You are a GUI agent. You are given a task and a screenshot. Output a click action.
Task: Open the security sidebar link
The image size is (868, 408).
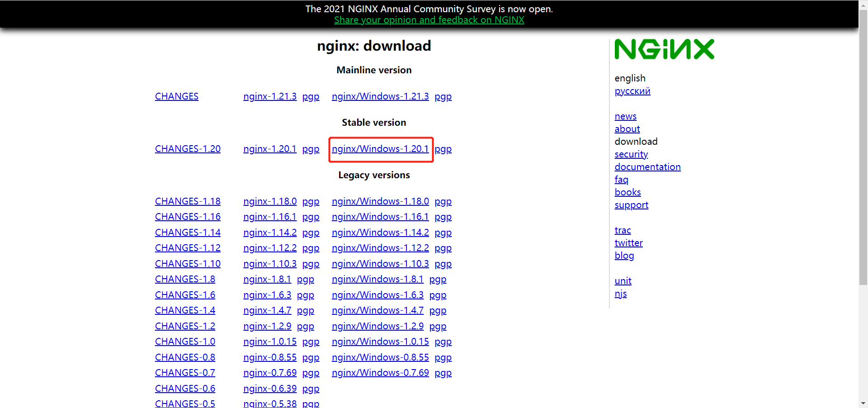click(631, 154)
